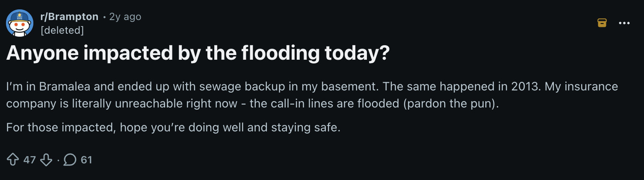644x180 pixels.
Task: Click the "For those impacted" closing line
Action: pyautogui.click(x=173, y=128)
